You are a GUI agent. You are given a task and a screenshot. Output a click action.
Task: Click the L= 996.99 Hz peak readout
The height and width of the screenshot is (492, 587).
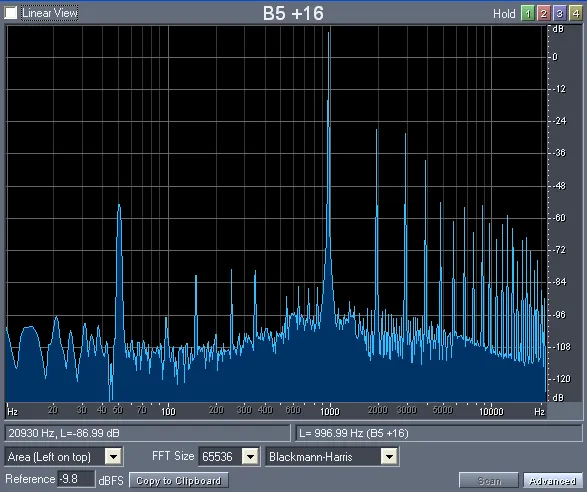438,434
